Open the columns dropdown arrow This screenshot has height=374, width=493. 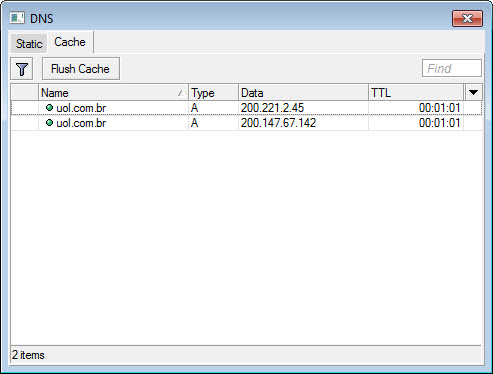[x=473, y=92]
